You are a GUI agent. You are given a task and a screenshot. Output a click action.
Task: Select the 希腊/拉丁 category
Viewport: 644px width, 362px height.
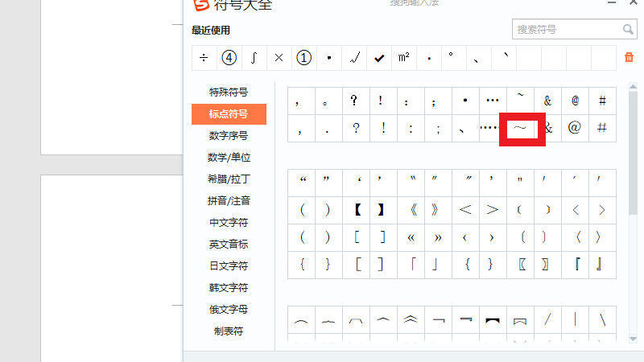(229, 179)
